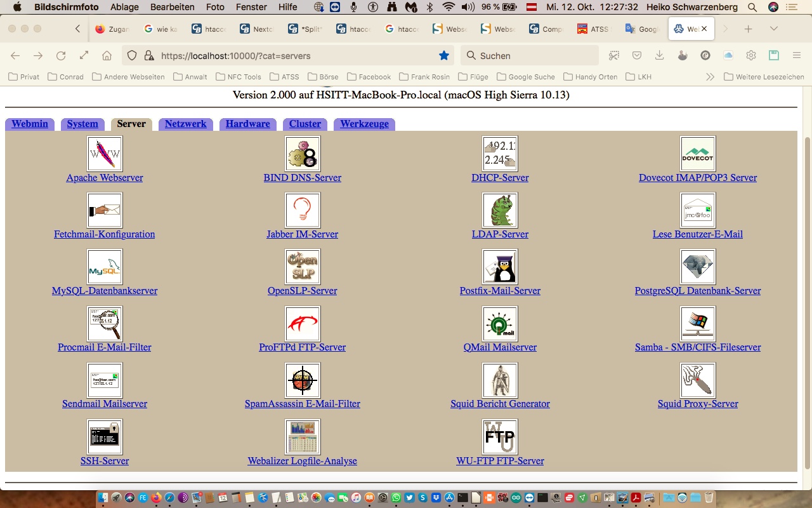
Task: Select the Dovecot logo icon
Action: coord(698,154)
